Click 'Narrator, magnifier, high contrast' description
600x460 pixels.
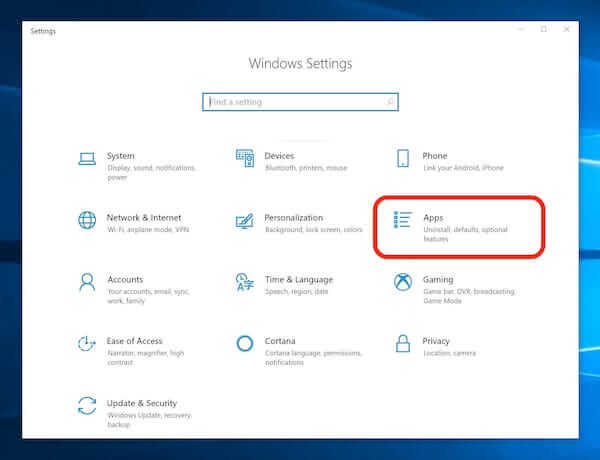pyautogui.click(x=145, y=358)
